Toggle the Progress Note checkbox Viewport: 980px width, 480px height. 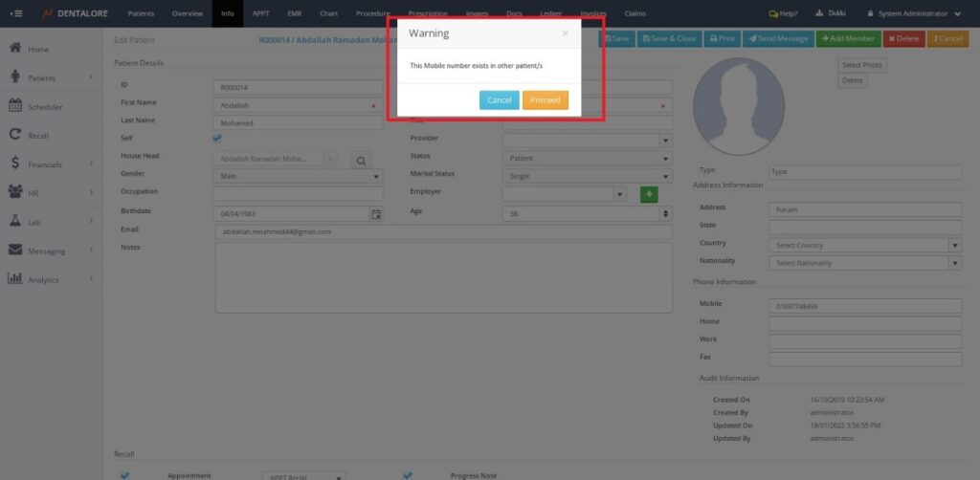click(408, 475)
